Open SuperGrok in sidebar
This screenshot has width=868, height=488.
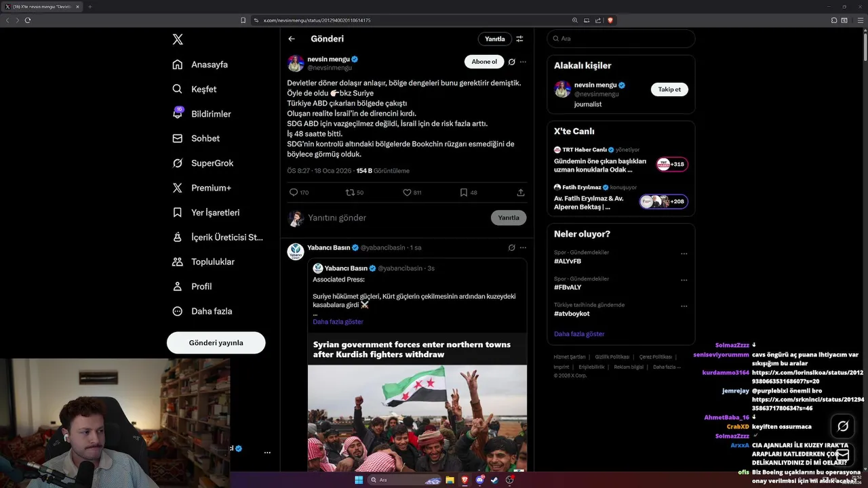203,163
